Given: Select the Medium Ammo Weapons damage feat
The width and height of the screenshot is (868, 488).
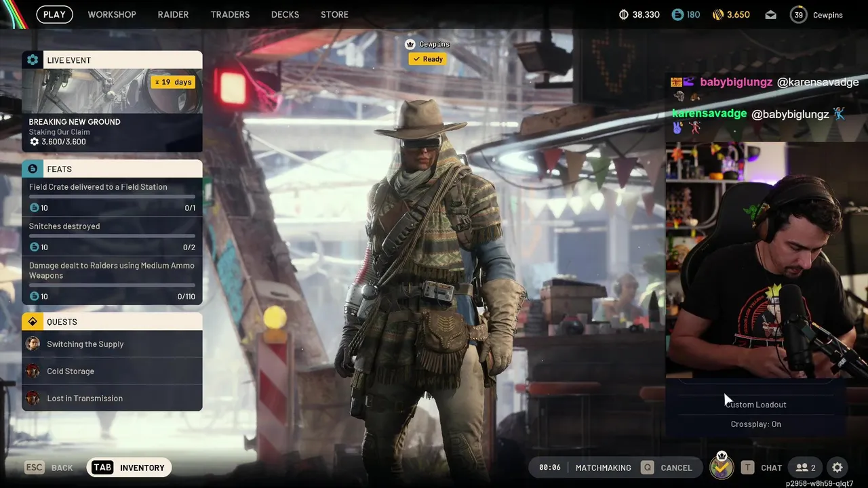Looking at the screenshot, I should pyautogui.click(x=112, y=281).
